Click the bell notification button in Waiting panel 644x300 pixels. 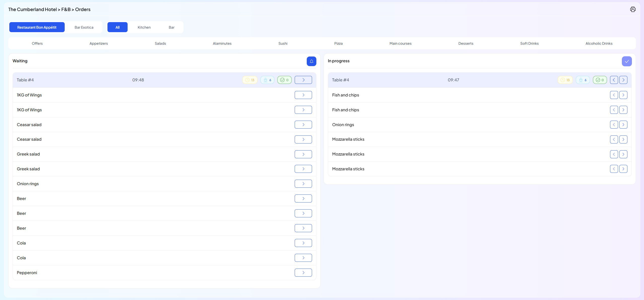pyautogui.click(x=311, y=61)
